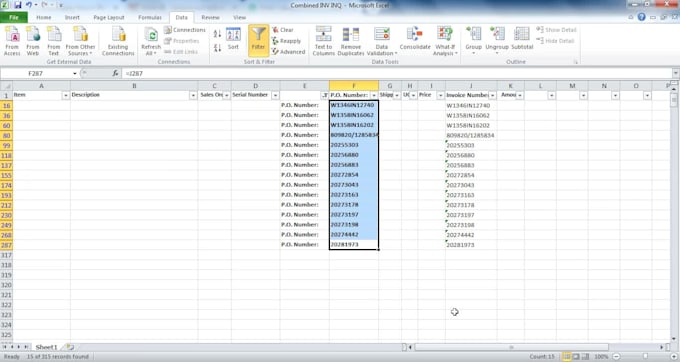Open Excel Help question mark icon
Image resolution: width=680 pixels, height=362 pixels.
(641, 17)
